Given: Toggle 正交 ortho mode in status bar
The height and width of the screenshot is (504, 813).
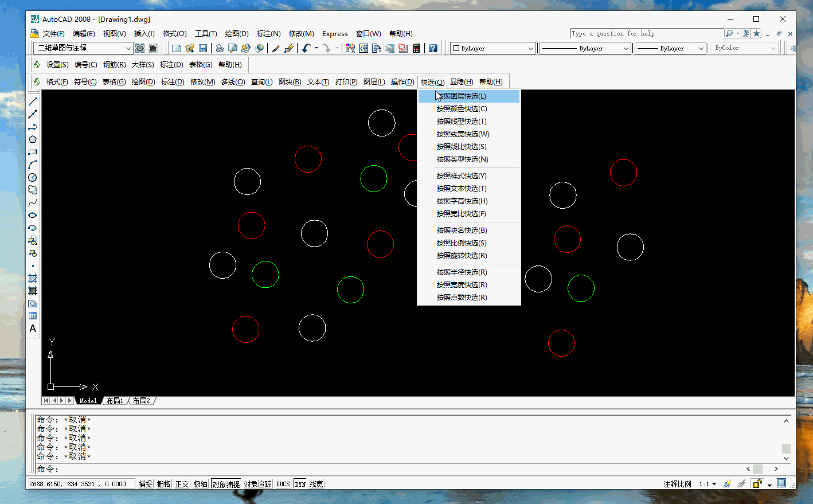Looking at the screenshot, I should coord(182,484).
